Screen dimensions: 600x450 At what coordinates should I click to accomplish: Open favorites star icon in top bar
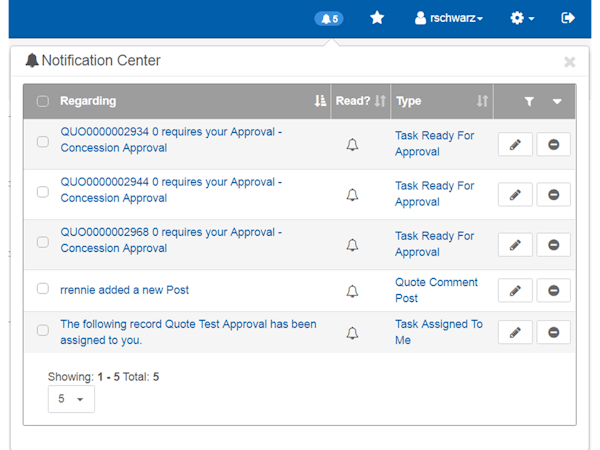click(377, 18)
